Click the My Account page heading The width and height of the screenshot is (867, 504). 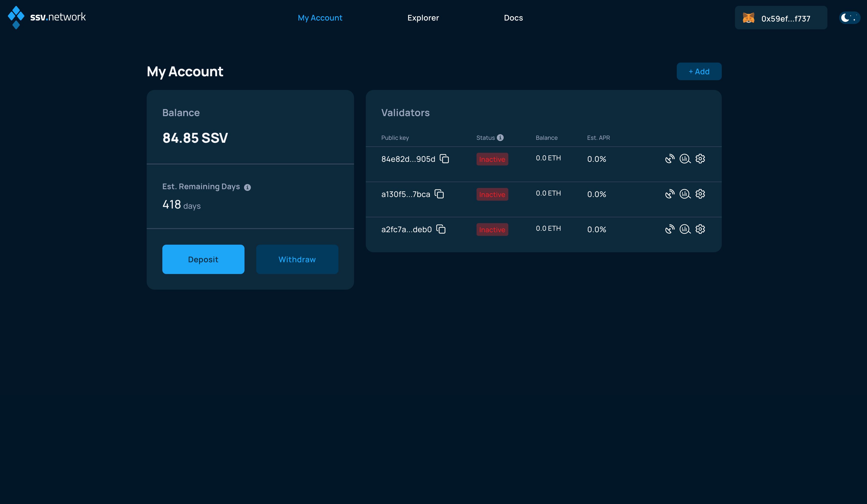click(185, 72)
